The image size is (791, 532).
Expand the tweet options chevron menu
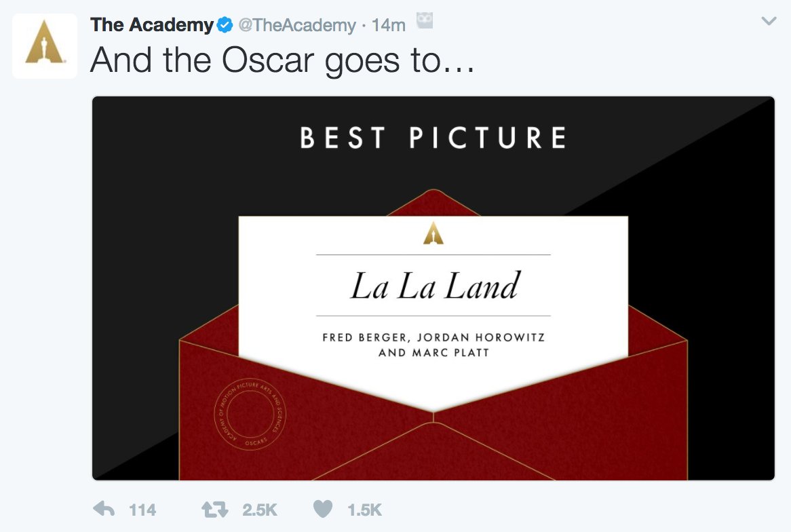[x=769, y=22]
